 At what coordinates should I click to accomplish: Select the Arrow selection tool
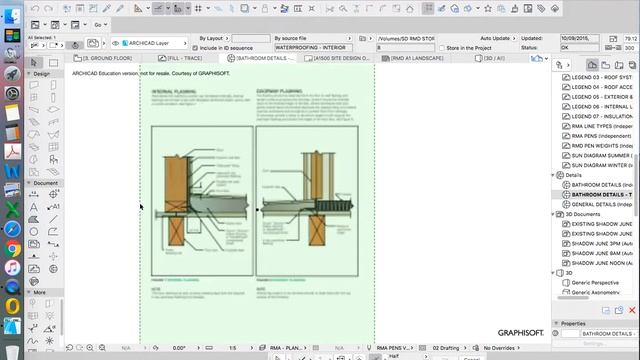click(34, 62)
